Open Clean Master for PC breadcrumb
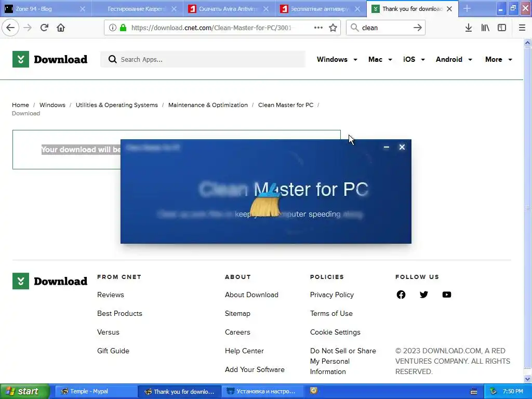The width and height of the screenshot is (532, 399). (x=286, y=105)
